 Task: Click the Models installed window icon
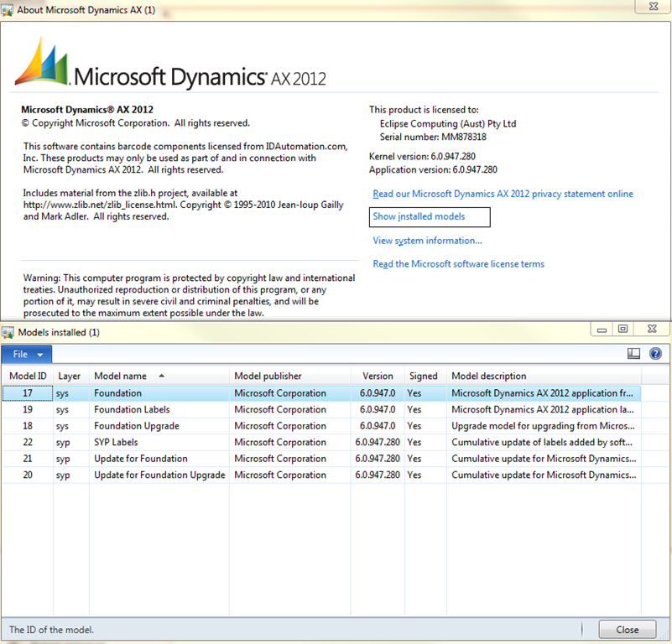coord(8,333)
